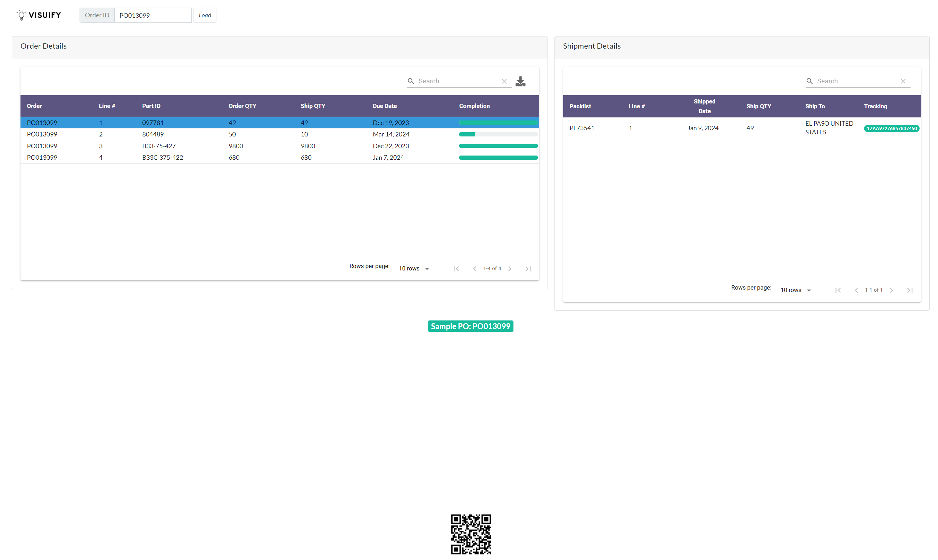Open tracking number 1ZAA97276857837450
The width and height of the screenshot is (938, 560).
coord(891,128)
